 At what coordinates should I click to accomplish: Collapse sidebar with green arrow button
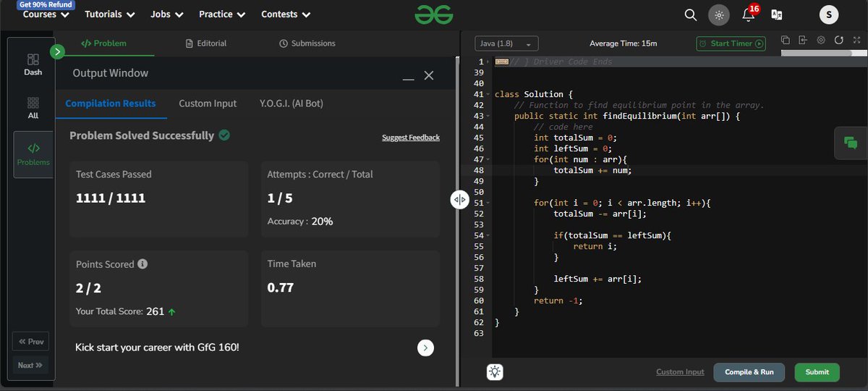pos(58,51)
